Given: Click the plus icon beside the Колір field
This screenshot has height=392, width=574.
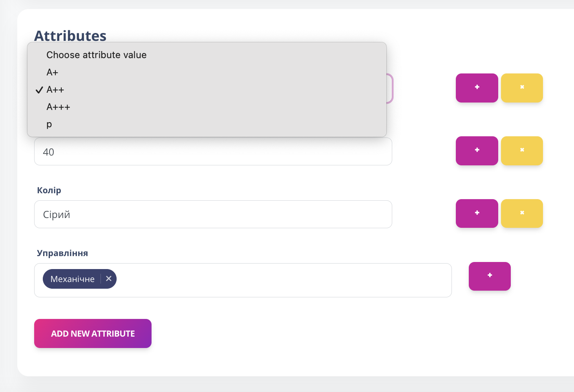Looking at the screenshot, I should [477, 213].
